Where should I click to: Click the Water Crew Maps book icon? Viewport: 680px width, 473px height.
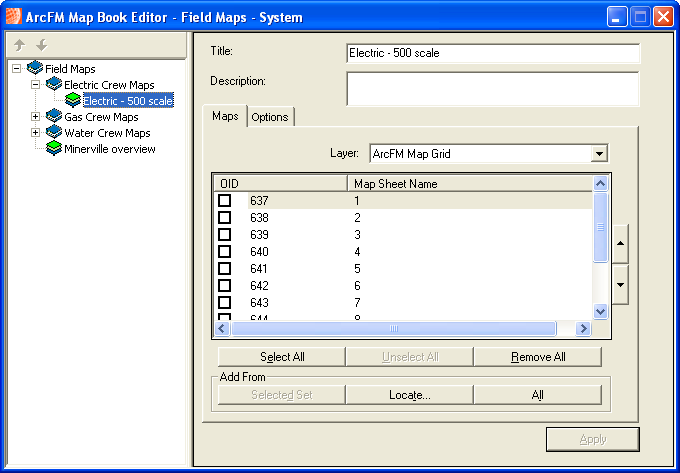click(54, 132)
